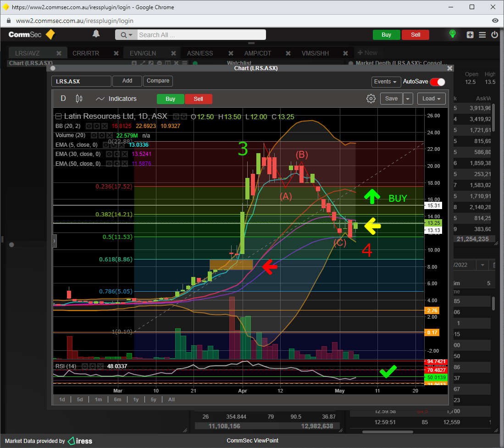Screen dimensions: 504x448
Task: Open settings for EMA (50, close, 0)
Action: click(117, 164)
